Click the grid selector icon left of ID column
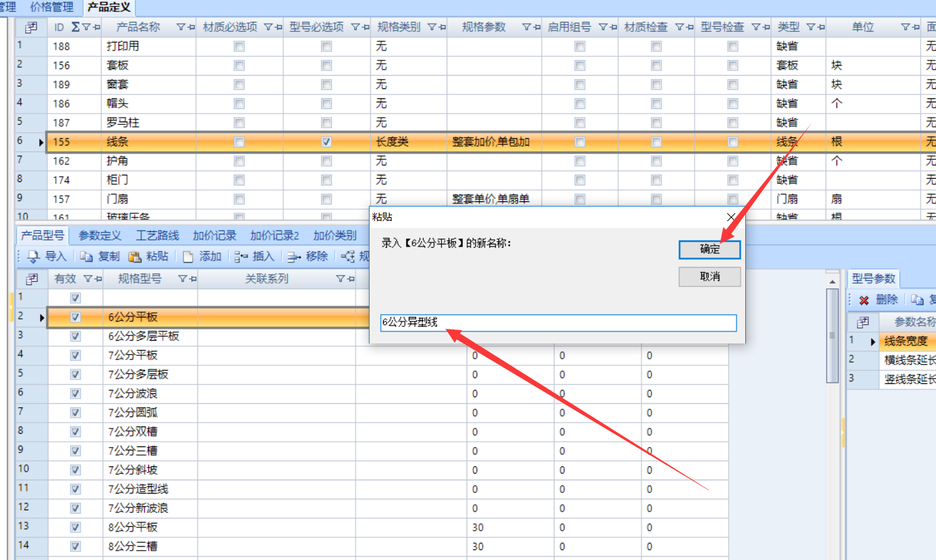936x560 pixels. [x=31, y=27]
